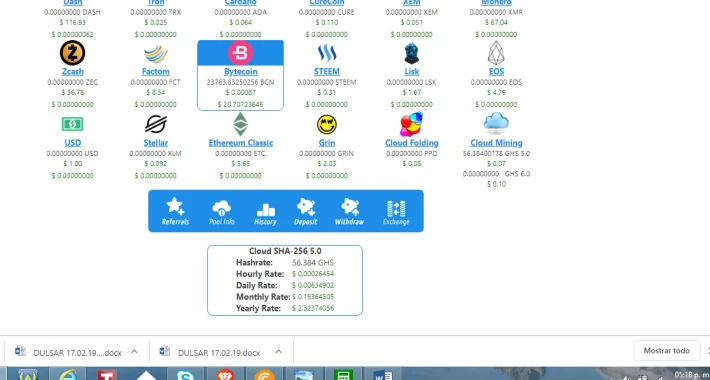Click the balance 23763.83250256 BCN
Image resolution: width=710 pixels, height=380 pixels.
click(240, 82)
